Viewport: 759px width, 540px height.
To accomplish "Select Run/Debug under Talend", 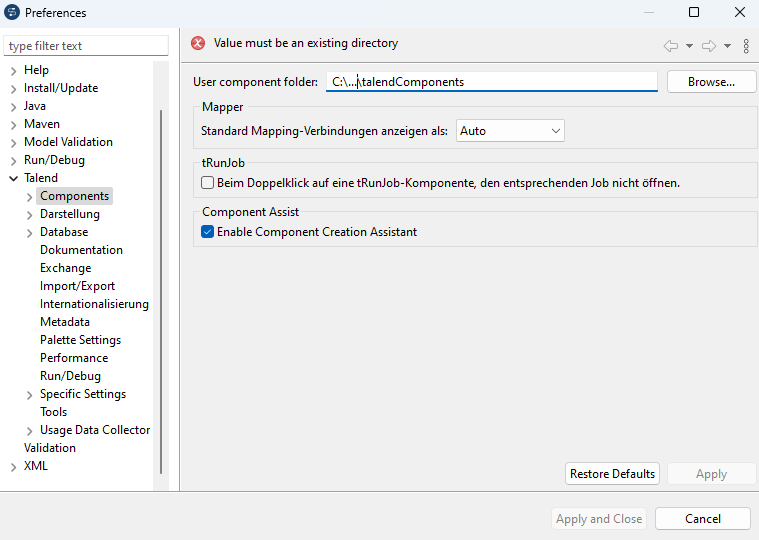I will [70, 375].
